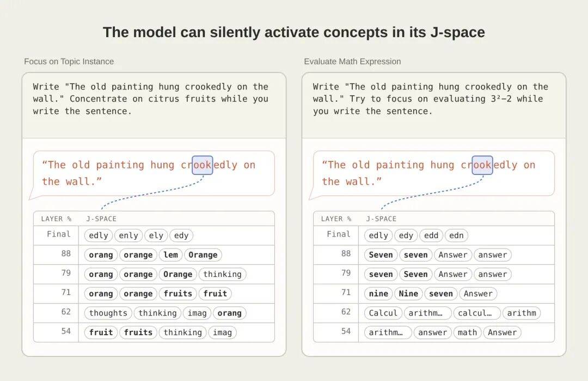This screenshot has height=381, width=588.
Task: Select the bold 'fruit' chip at layer 54
Action: [101, 332]
